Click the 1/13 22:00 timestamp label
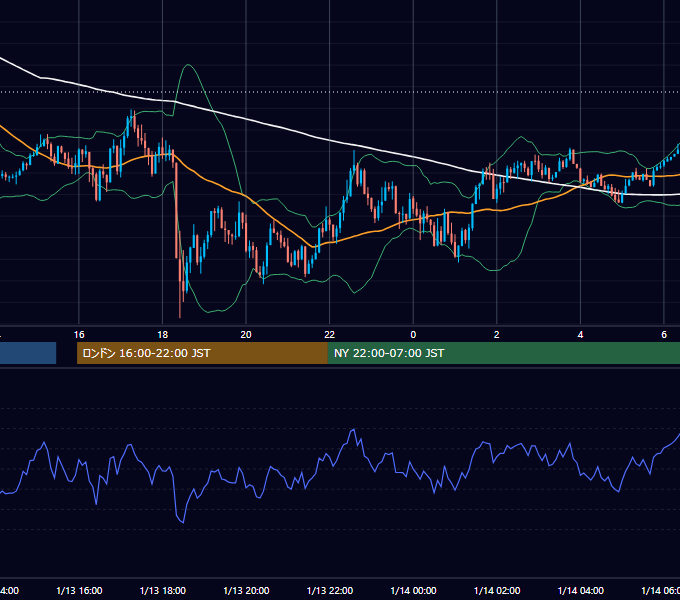Image resolution: width=680 pixels, height=600 pixels. click(330, 590)
